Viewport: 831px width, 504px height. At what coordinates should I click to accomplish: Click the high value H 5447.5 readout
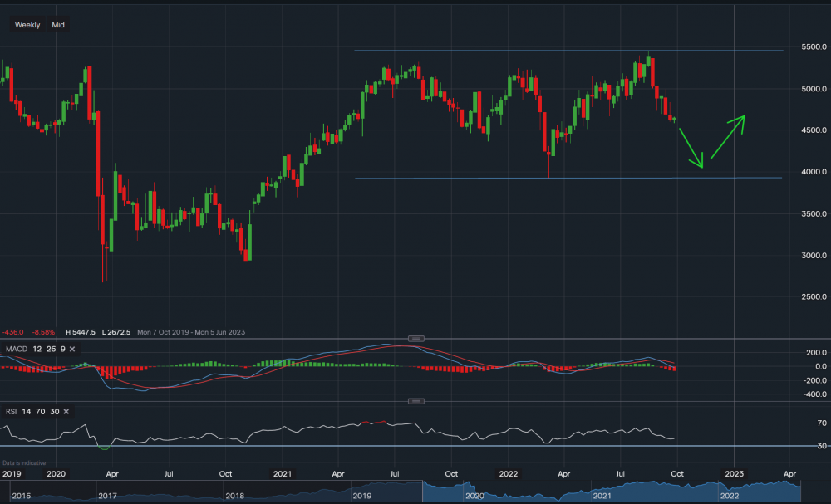[79, 332]
